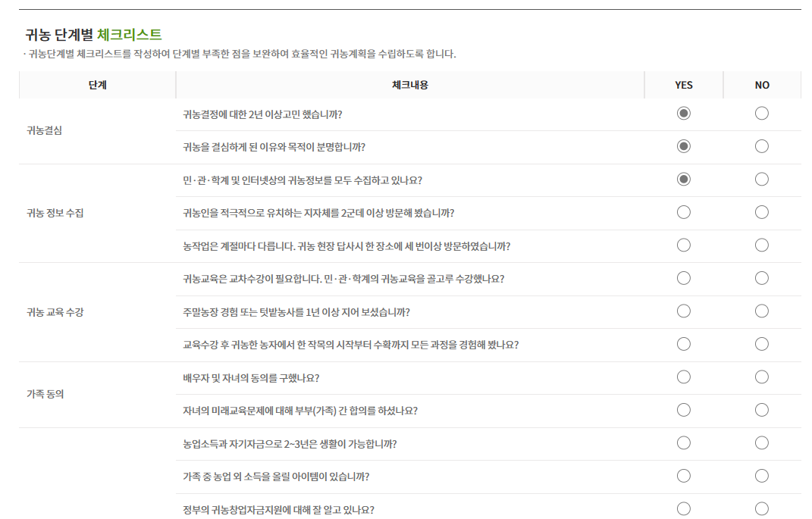Choose NO for 자녀의 미래교육문제 합의
The height and width of the screenshot is (519, 812).
[762, 411]
